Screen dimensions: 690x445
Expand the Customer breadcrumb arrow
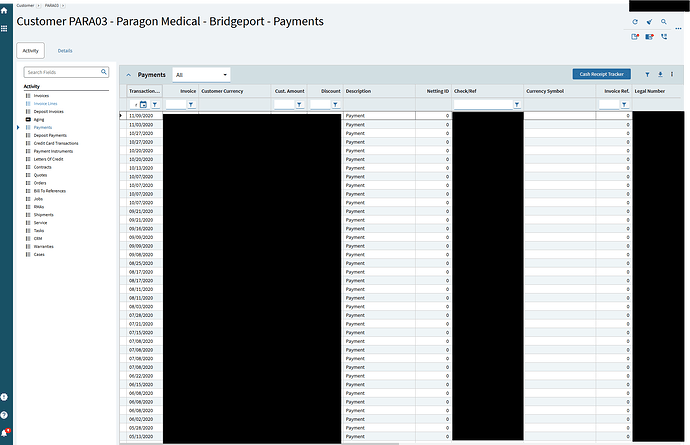(x=38, y=5)
